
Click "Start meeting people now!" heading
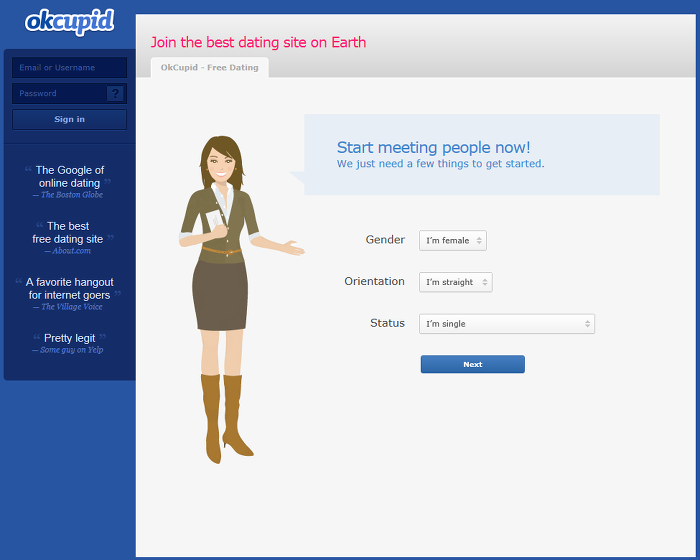[x=433, y=147]
